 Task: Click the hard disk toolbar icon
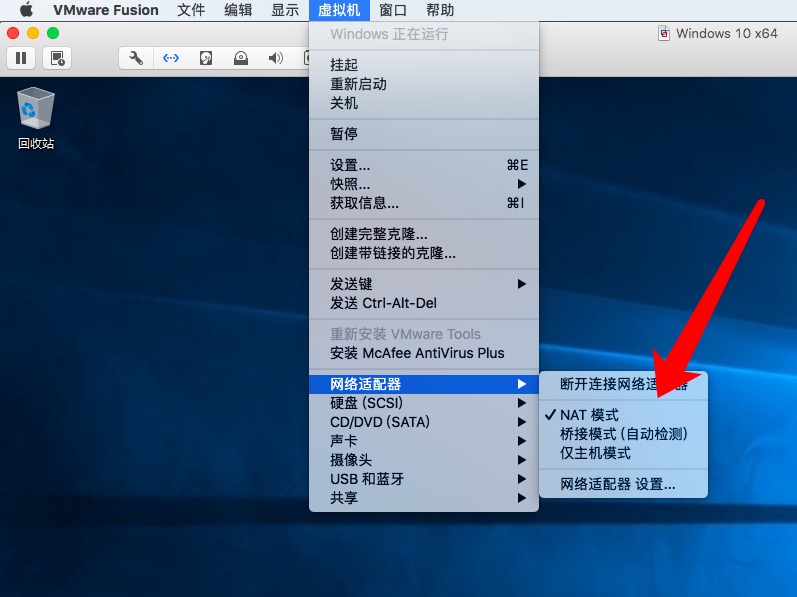206,58
